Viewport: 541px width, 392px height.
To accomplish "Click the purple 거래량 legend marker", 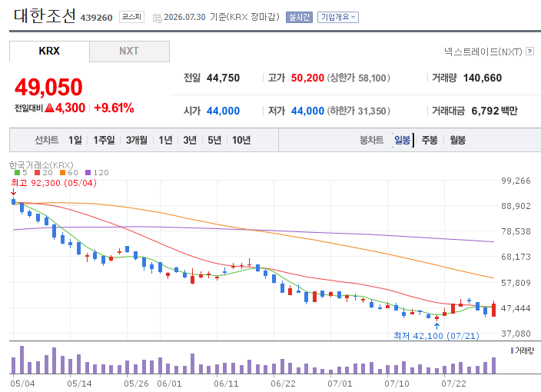I will 512,351.
